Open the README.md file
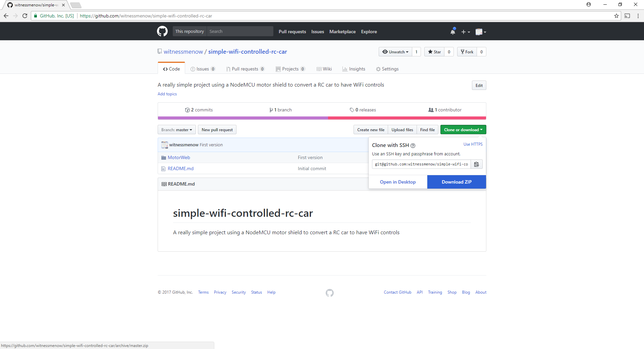This screenshot has height=349, width=644. 180,168
